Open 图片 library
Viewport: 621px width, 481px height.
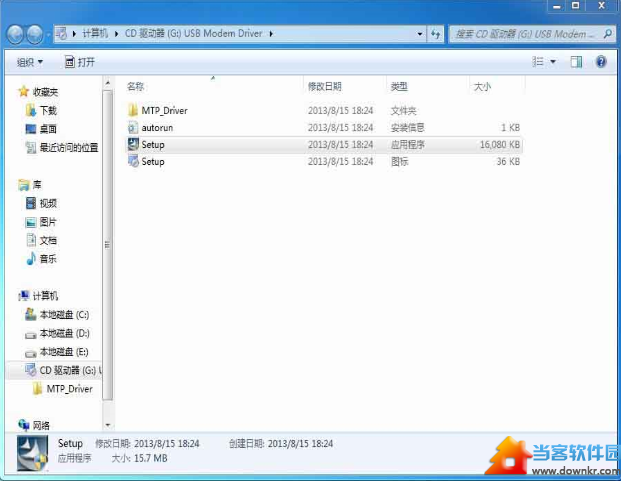point(42,222)
